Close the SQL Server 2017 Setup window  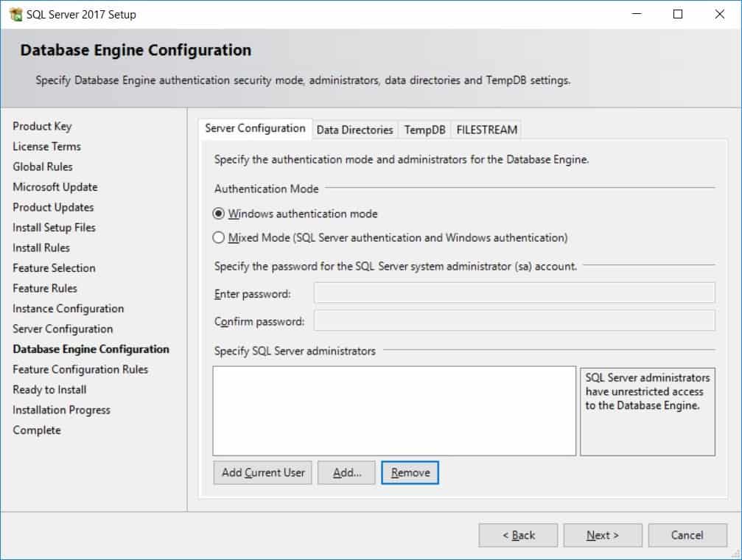tap(719, 14)
